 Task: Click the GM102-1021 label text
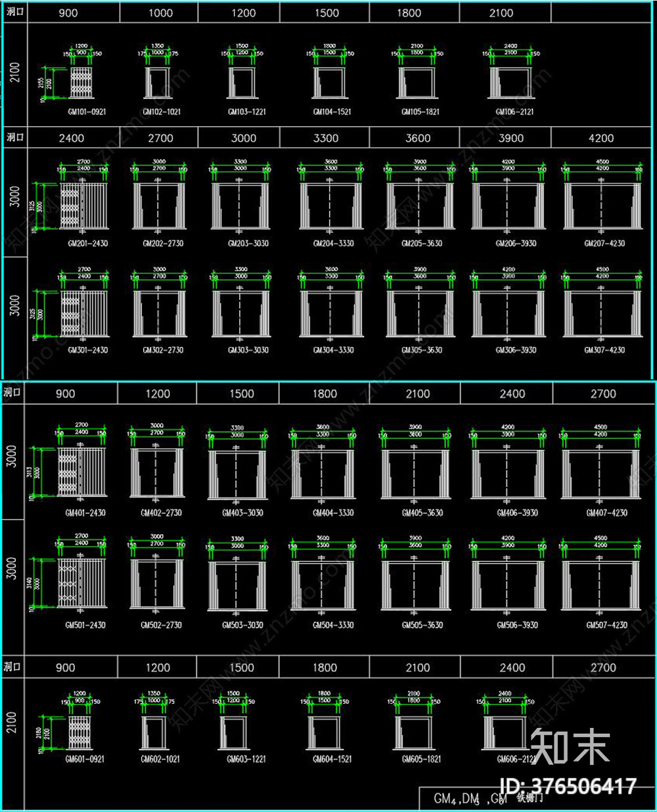pyautogui.click(x=162, y=112)
